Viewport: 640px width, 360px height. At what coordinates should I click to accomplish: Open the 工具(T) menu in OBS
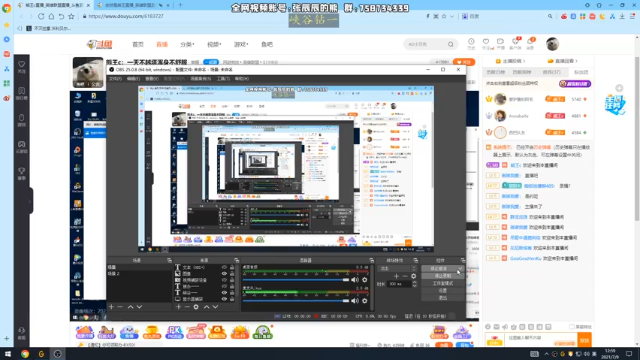click(223, 79)
